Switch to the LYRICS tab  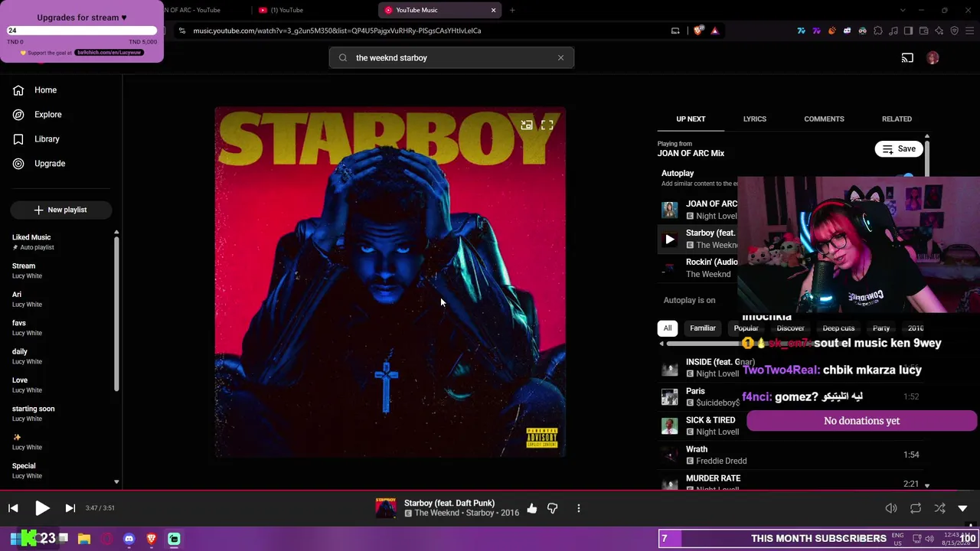754,119
